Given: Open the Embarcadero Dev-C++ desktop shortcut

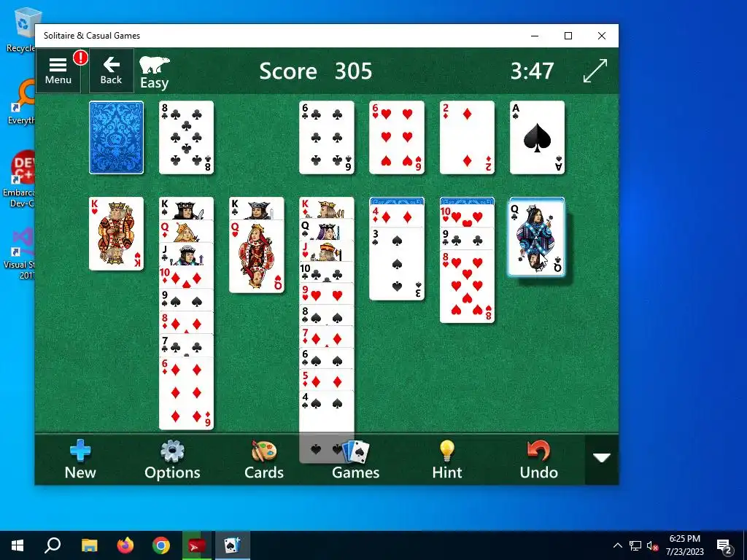Looking at the screenshot, I should click(x=18, y=179).
